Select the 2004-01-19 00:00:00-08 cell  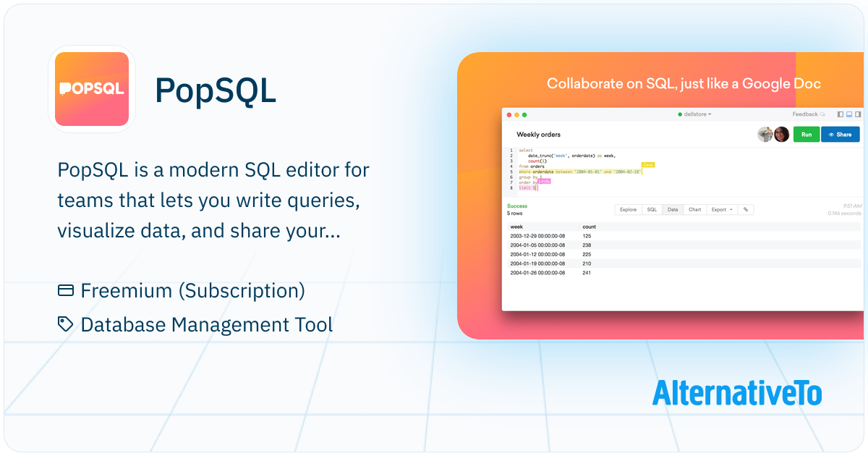537,263
